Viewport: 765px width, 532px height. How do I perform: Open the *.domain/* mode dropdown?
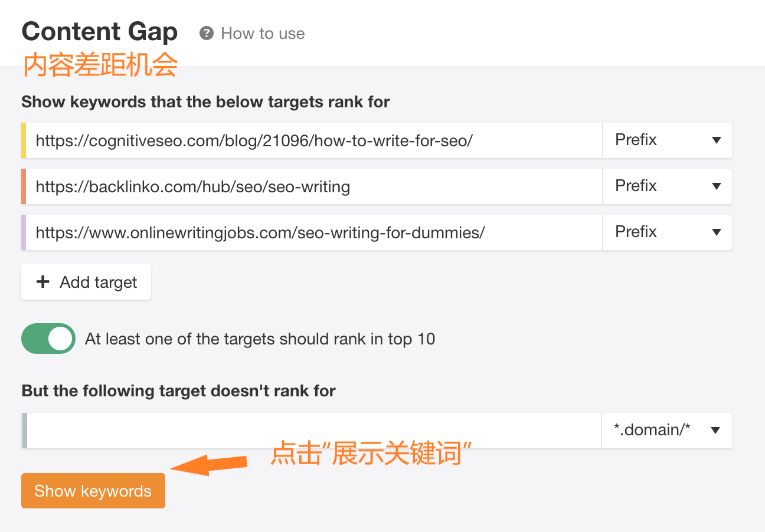click(x=667, y=431)
